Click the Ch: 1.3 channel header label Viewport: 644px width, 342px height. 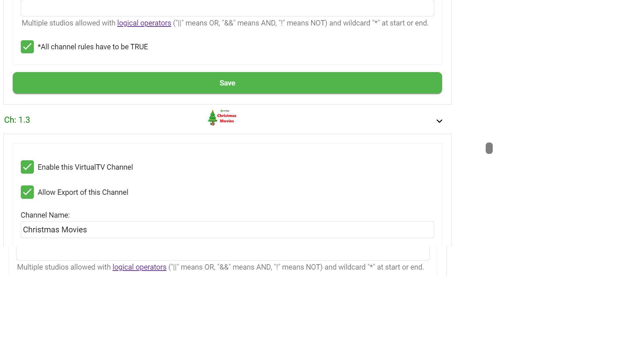coord(17,120)
